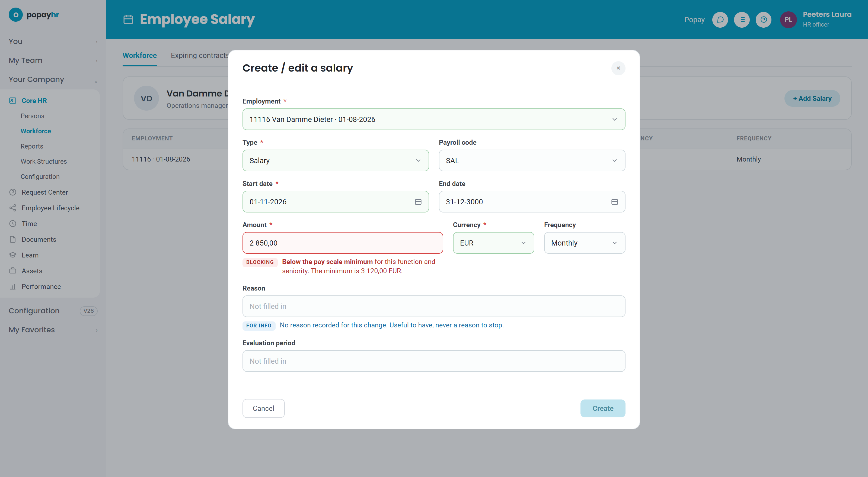
Task: Open the Employment dropdown
Action: pyautogui.click(x=434, y=119)
